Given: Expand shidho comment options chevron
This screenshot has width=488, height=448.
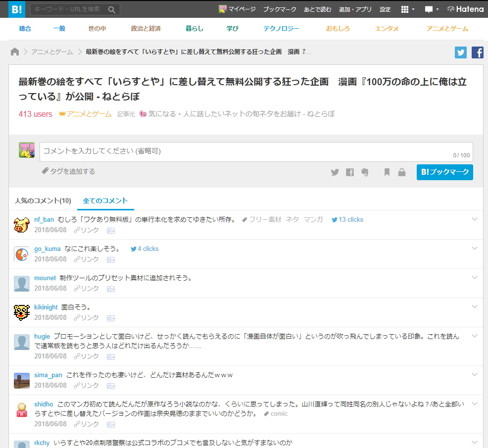Looking at the screenshot, I should coord(475,404).
